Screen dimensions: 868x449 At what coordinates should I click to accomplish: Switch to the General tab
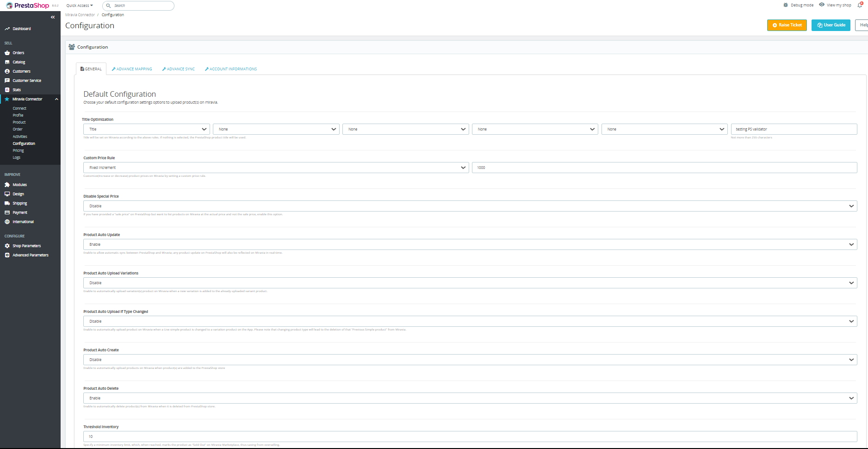click(91, 69)
